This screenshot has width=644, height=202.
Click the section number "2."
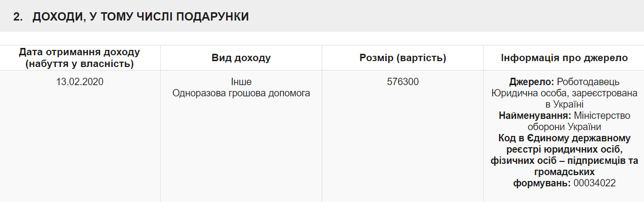point(18,17)
